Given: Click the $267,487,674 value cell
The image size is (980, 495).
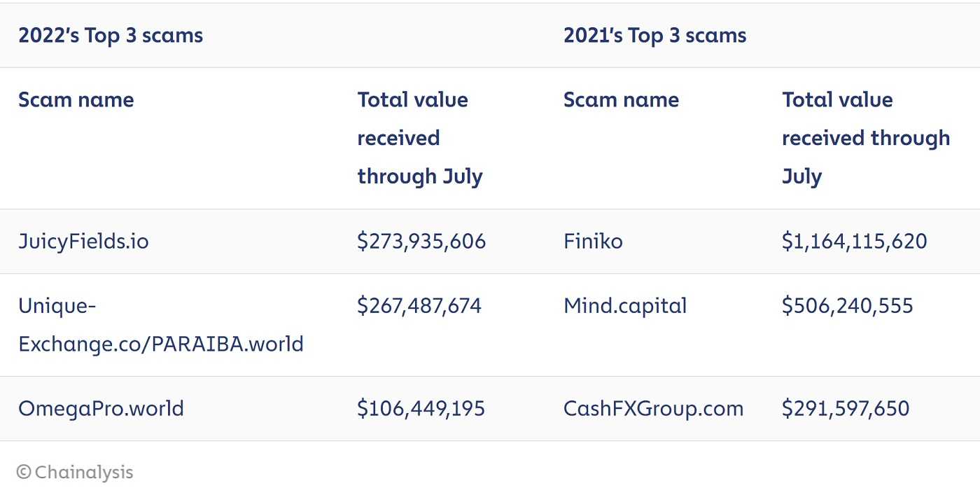Looking at the screenshot, I should point(419,306).
